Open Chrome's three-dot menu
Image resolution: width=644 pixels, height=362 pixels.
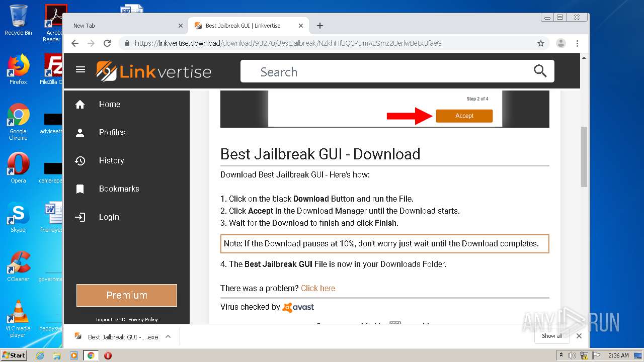578,43
